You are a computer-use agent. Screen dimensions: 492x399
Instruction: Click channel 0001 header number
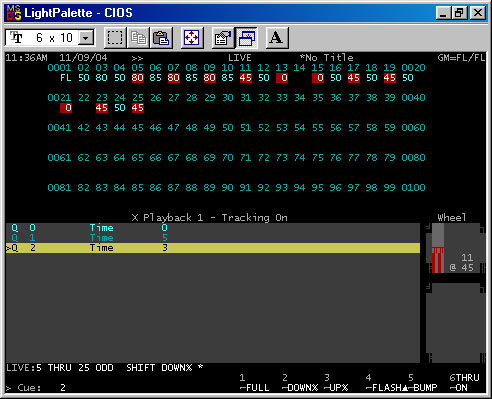coord(59,68)
